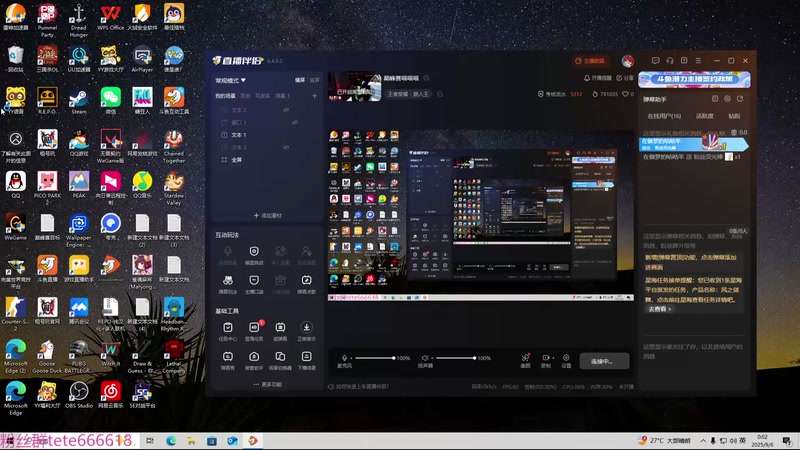Open the dropdown arrow next to the record icon

coord(553,358)
